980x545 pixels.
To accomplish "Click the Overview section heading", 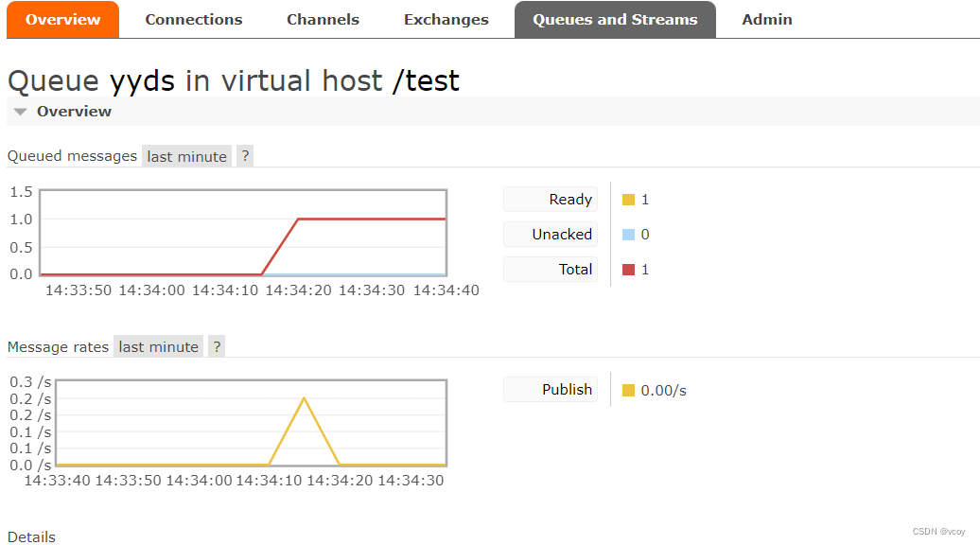I will pyautogui.click(x=74, y=112).
